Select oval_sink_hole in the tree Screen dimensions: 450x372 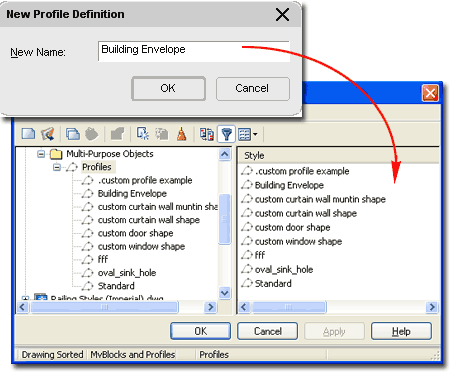click(x=127, y=273)
